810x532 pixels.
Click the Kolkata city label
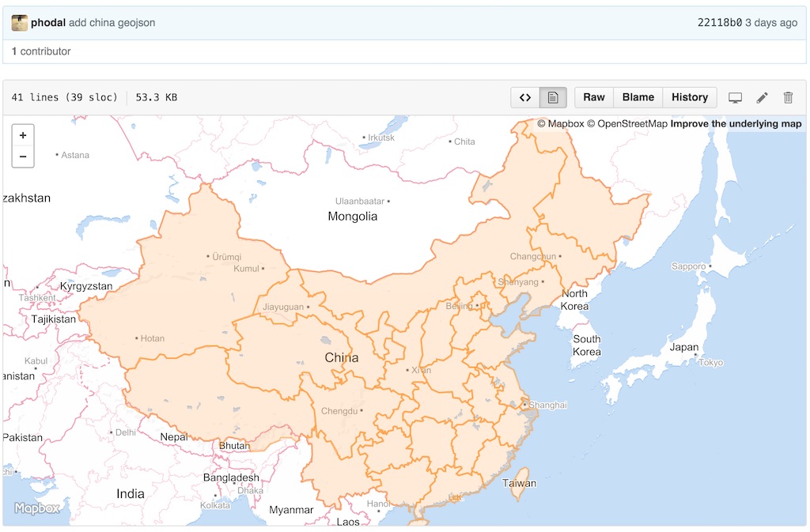coord(215,506)
